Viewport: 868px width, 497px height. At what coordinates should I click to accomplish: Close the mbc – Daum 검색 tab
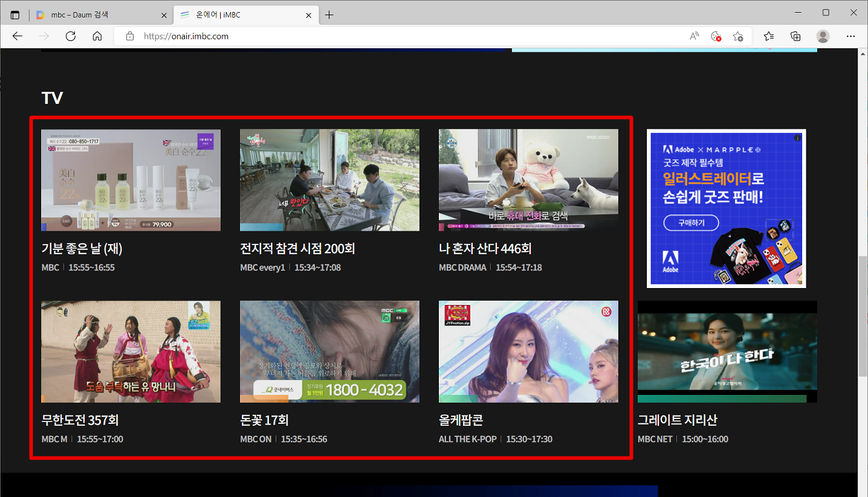coord(164,15)
